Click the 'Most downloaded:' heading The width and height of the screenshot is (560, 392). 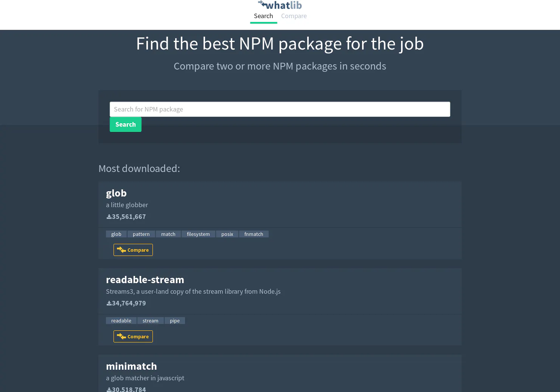(139, 169)
